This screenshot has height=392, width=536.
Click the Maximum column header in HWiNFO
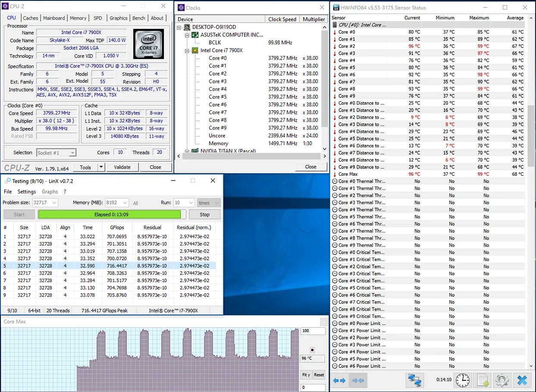[x=479, y=18]
